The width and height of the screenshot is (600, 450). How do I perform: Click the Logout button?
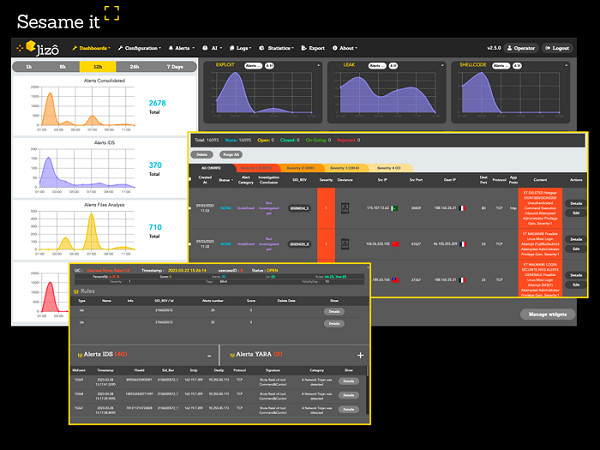(558, 48)
